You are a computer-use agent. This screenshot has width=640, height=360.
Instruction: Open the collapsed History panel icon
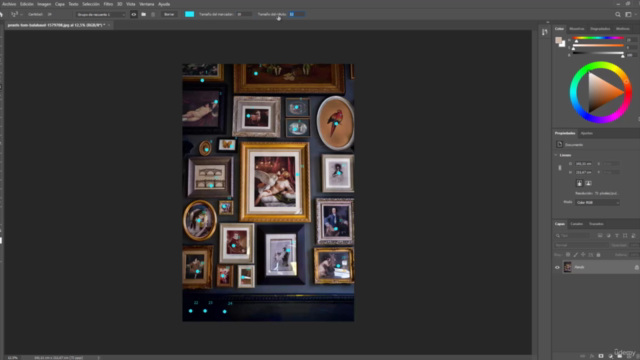[544, 32]
